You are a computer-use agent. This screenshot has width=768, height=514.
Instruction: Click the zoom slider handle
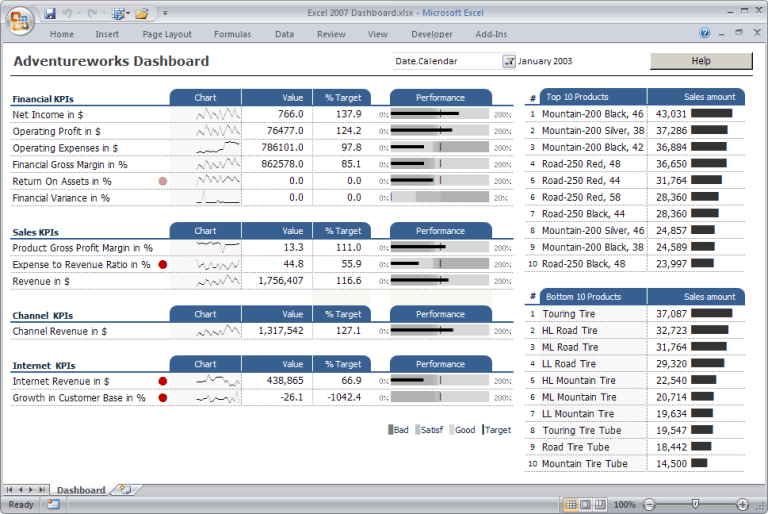point(695,504)
